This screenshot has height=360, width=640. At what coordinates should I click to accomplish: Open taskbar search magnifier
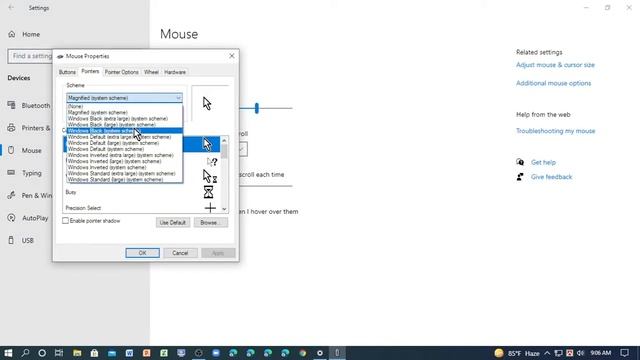pyautogui.click(x=25, y=353)
